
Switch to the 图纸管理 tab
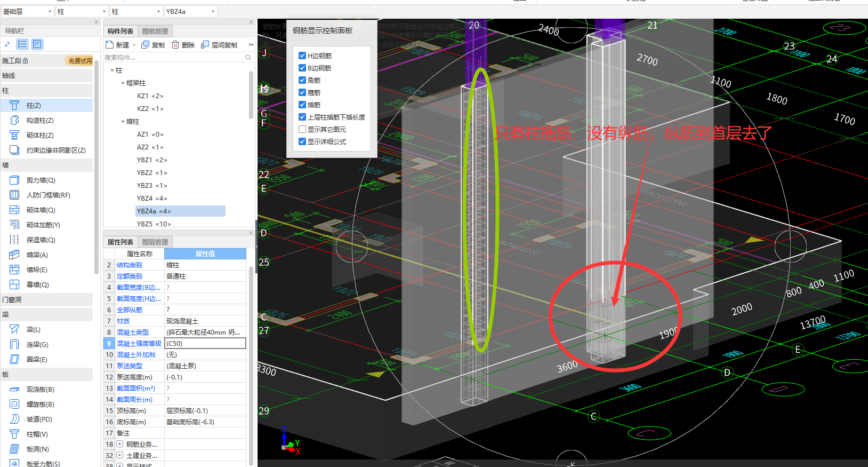click(155, 31)
